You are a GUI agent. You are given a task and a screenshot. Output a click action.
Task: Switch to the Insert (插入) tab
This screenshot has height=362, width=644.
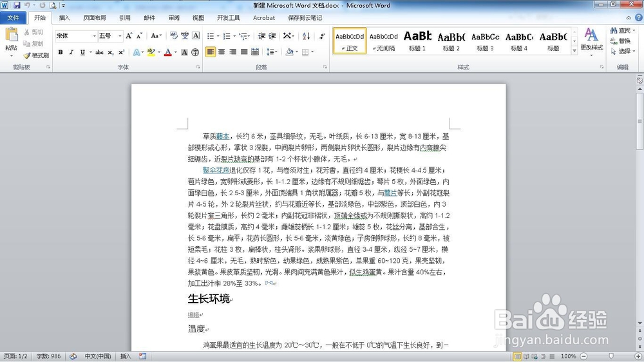[64, 17]
